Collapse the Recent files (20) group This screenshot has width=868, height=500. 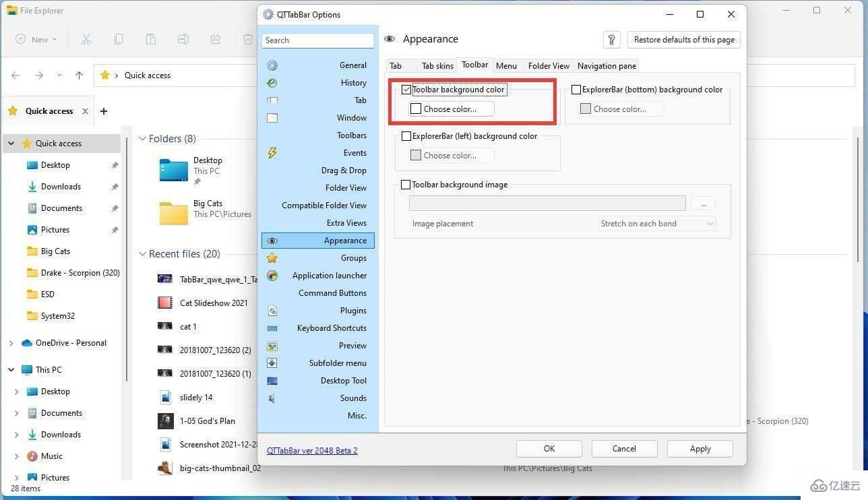(142, 254)
